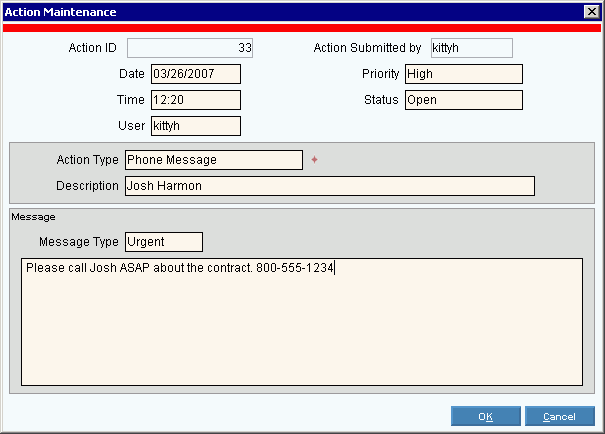Click the Message group label
This screenshot has width=605, height=434.
pyautogui.click(x=33, y=216)
